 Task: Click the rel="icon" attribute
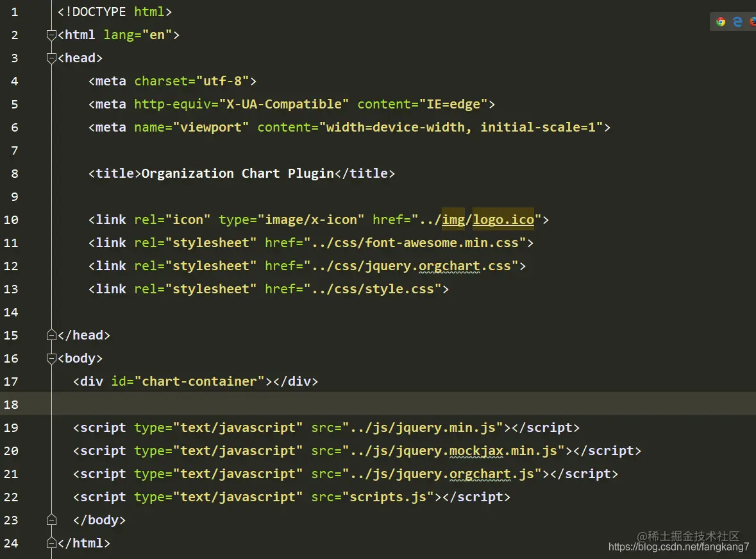coord(172,219)
